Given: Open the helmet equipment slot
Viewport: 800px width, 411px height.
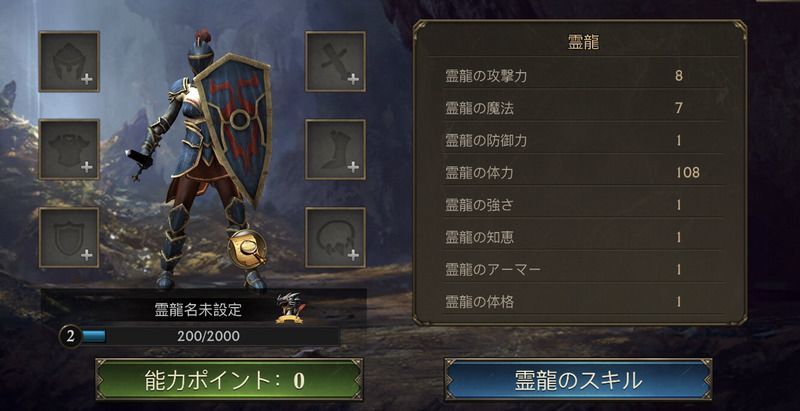Looking at the screenshot, I should [69, 61].
